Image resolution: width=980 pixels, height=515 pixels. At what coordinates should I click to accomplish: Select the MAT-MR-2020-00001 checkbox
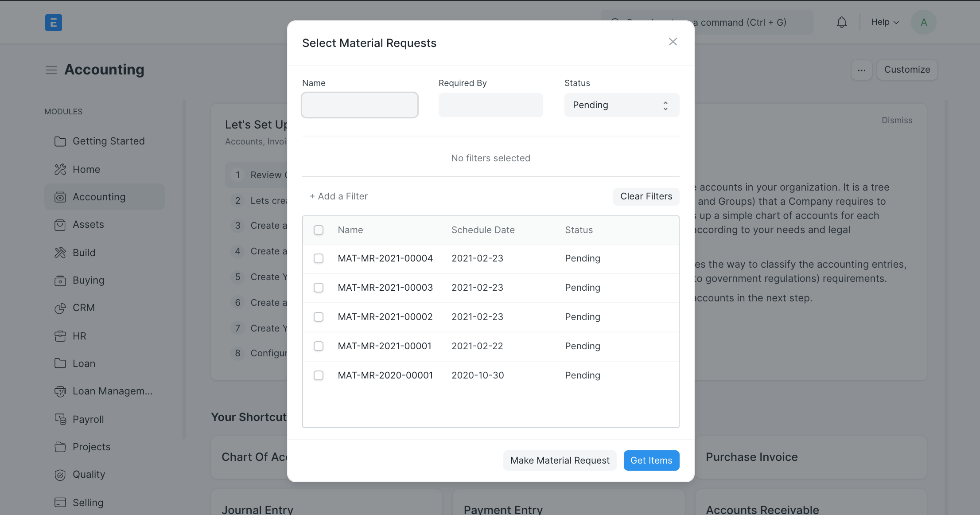tap(319, 375)
